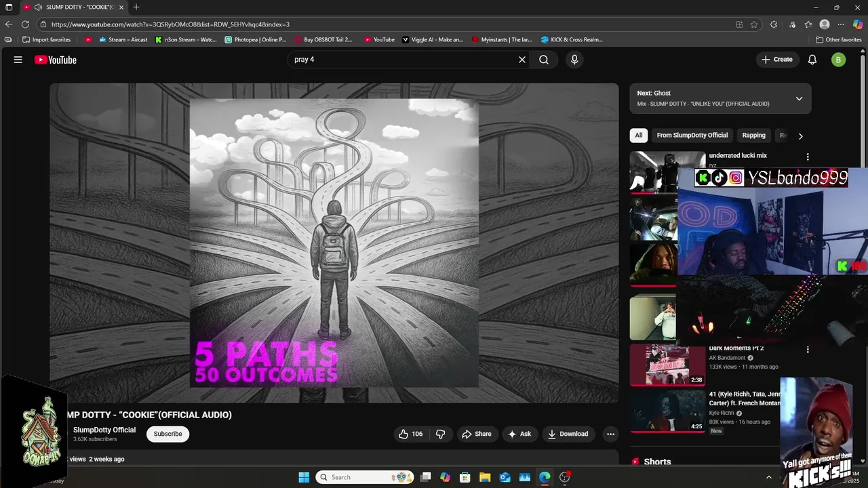Click taskbar Search box
The image size is (868, 488).
(x=366, y=477)
